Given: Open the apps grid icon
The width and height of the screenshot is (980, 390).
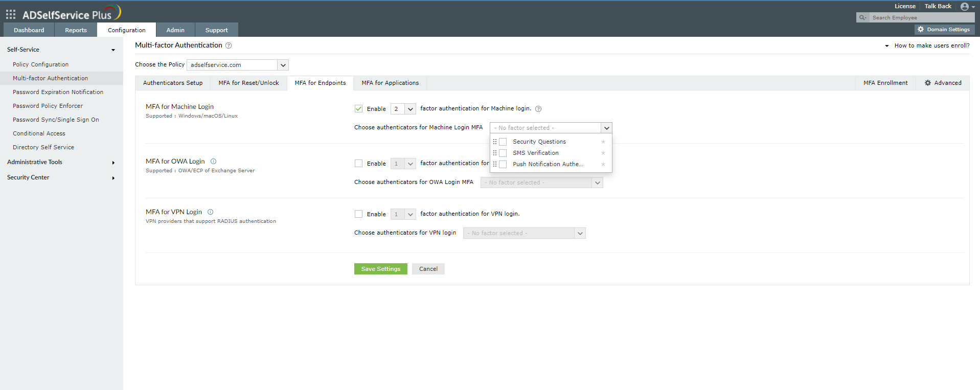Looking at the screenshot, I should tap(11, 14).
